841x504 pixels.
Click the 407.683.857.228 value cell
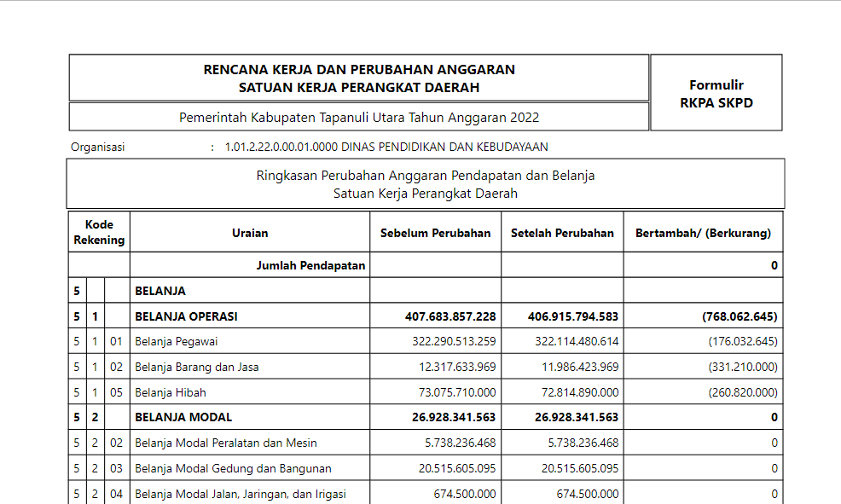point(449,316)
